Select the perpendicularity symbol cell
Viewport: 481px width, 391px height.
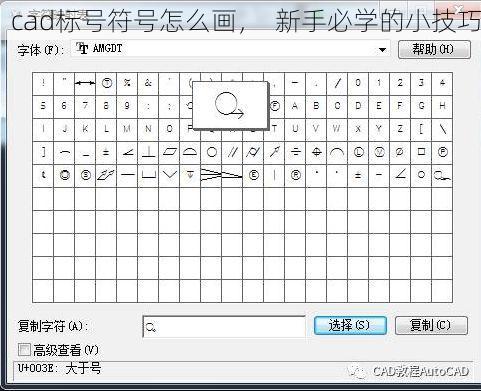click(148, 152)
